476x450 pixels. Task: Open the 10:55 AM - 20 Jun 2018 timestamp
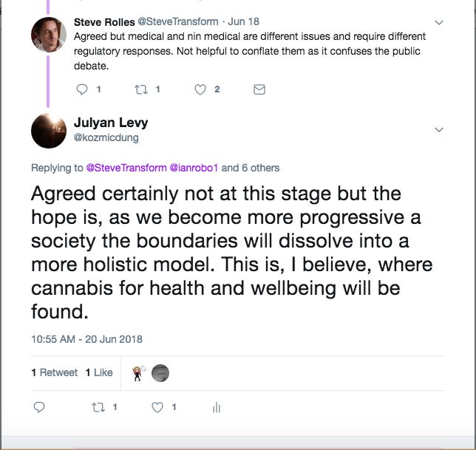(x=86, y=339)
